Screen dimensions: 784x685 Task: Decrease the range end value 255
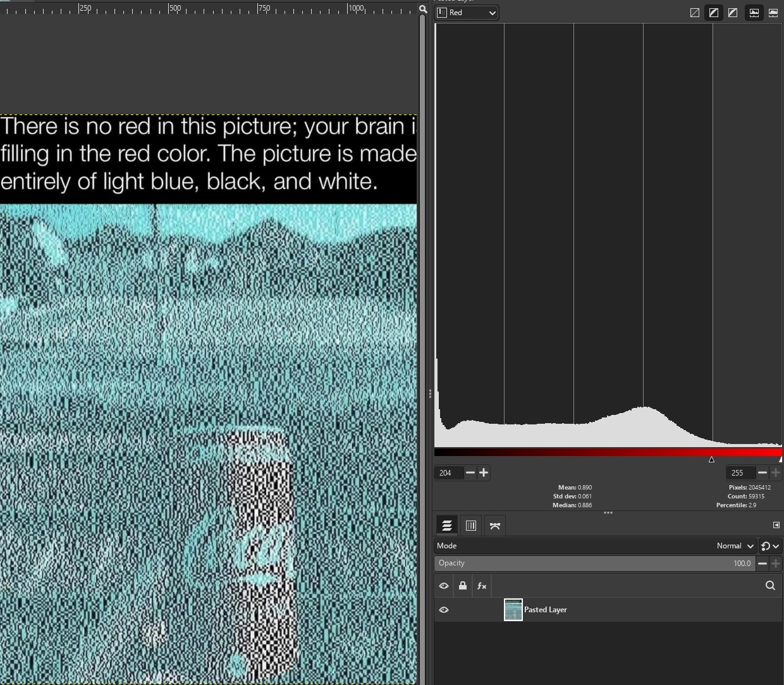(763, 473)
